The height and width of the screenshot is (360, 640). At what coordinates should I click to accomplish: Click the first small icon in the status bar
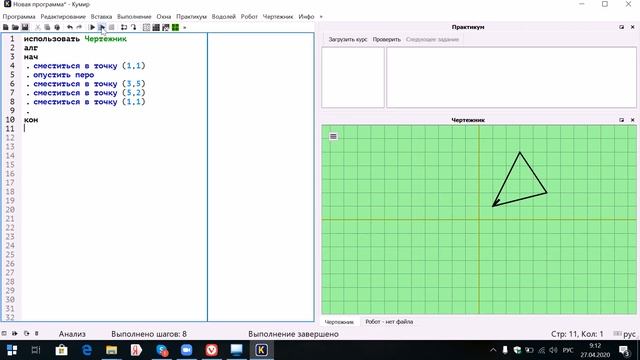[x=4, y=333]
